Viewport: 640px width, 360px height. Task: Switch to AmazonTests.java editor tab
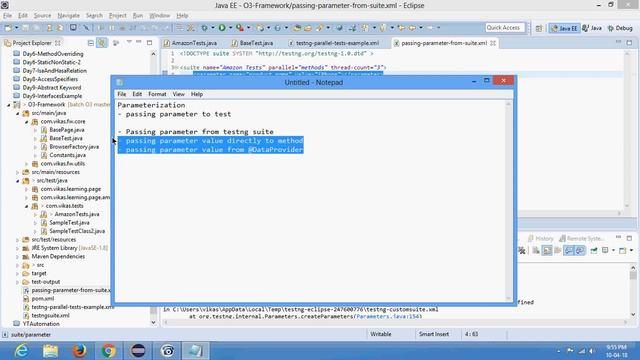coord(190,43)
